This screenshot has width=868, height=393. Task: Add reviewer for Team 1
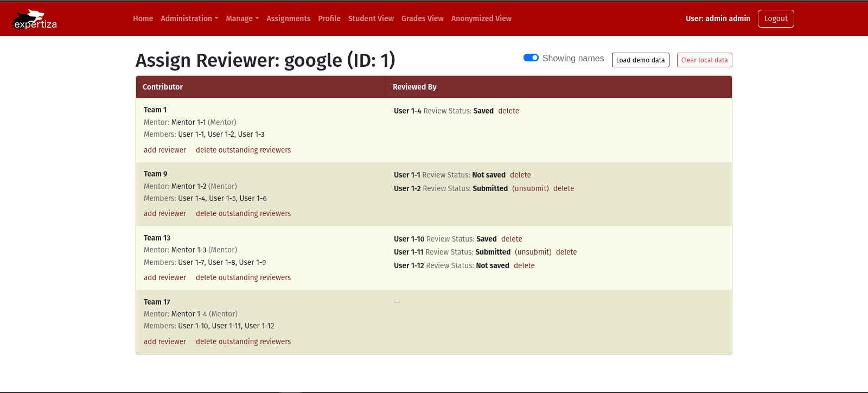165,150
